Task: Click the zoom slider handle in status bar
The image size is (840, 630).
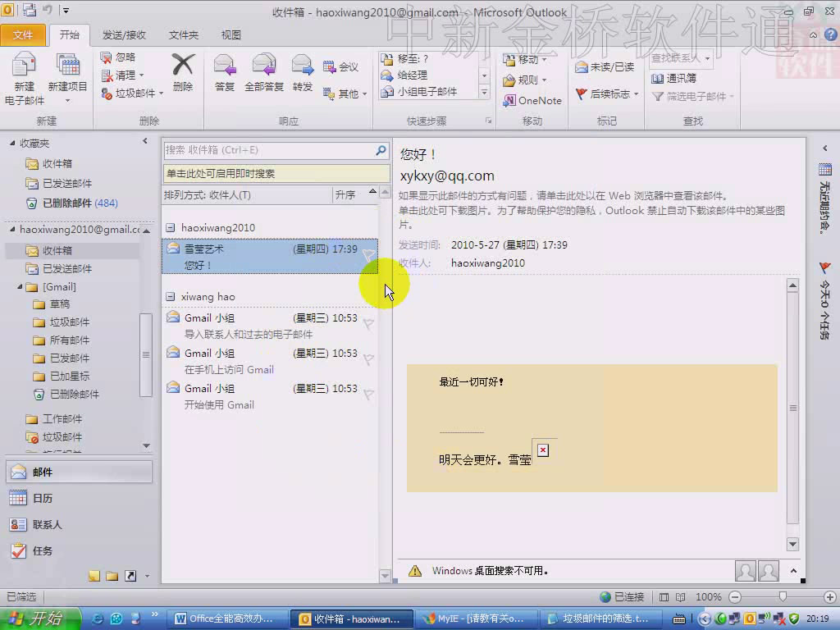Action: click(x=783, y=597)
